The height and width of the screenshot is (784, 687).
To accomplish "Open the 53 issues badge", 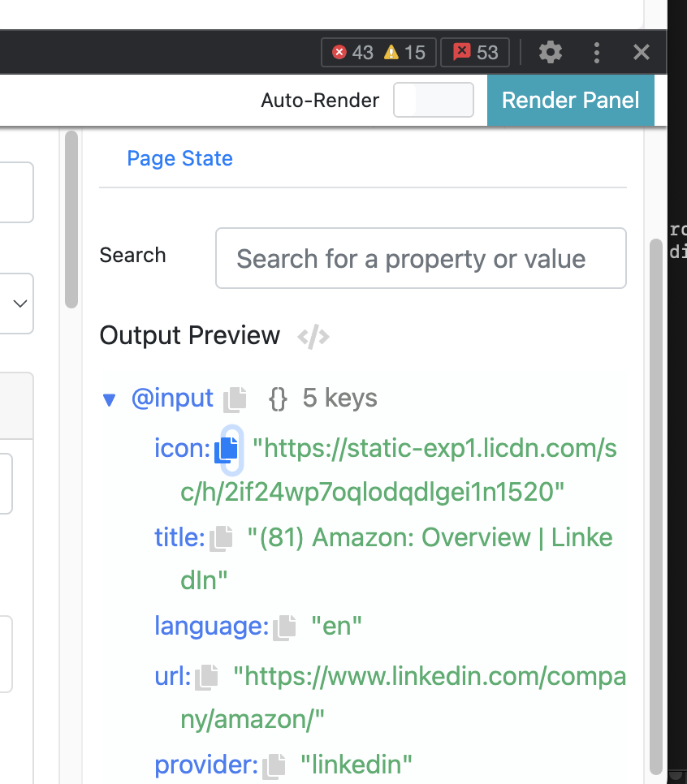I will click(x=475, y=52).
